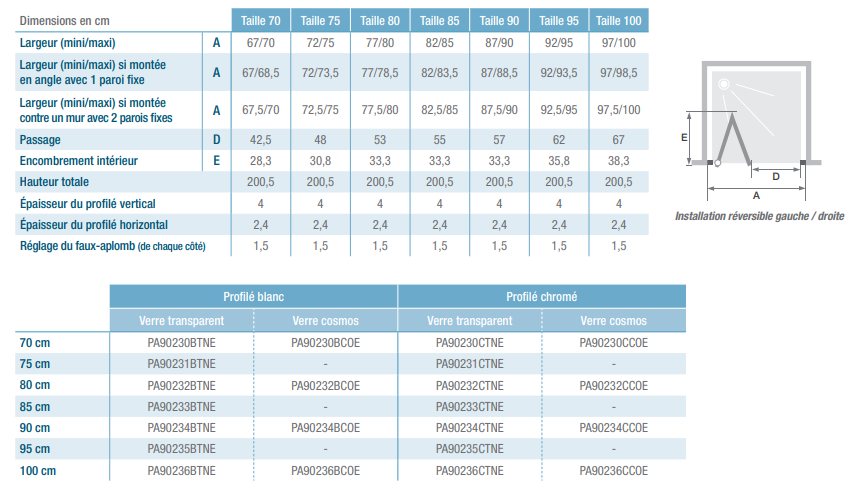
Task: Click the 'Profilé chromé' header
Action: [542, 296]
